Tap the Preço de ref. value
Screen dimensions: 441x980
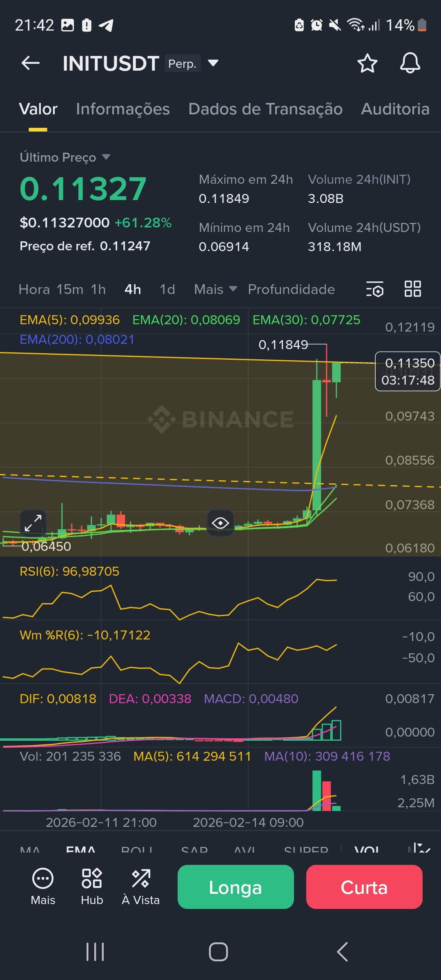point(125,246)
